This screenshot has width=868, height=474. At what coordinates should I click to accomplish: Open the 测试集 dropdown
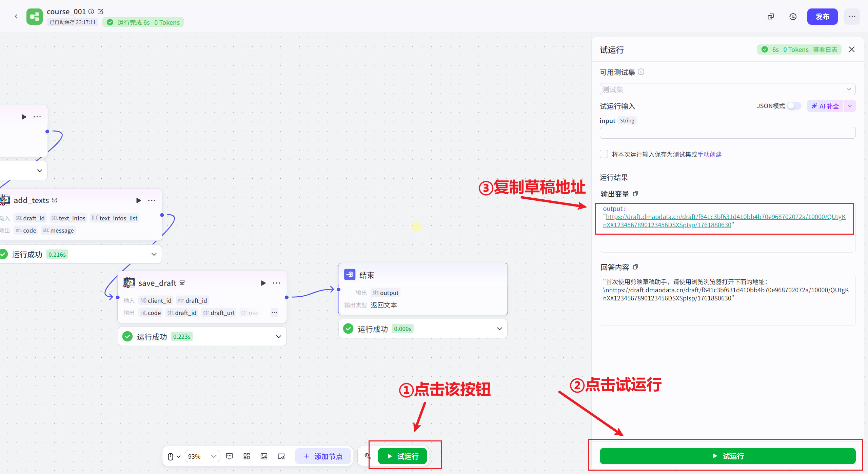(x=727, y=89)
